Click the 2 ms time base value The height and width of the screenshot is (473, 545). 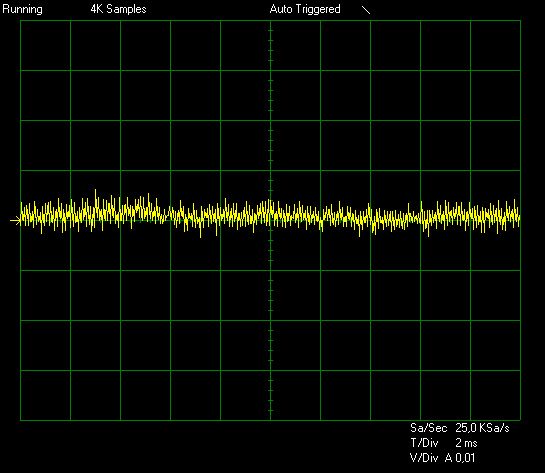(x=466, y=443)
